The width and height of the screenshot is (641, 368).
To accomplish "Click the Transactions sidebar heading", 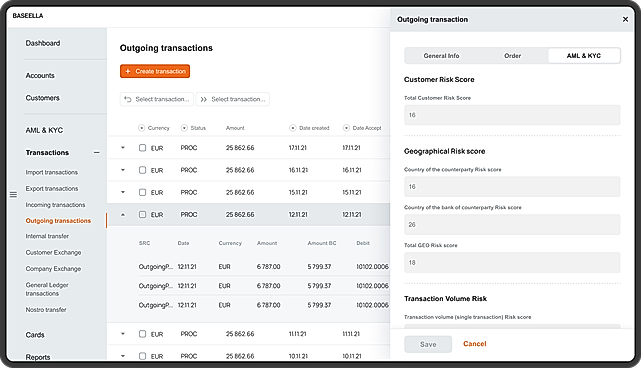I will click(47, 153).
